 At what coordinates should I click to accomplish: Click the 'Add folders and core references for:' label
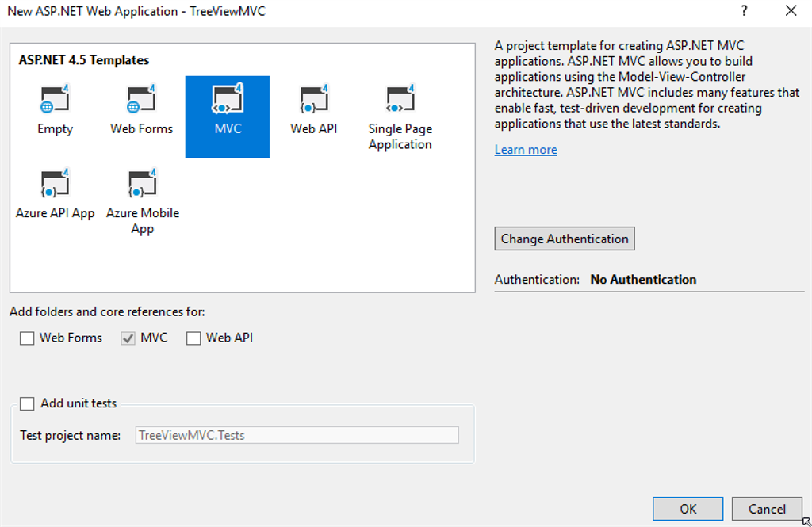coord(107,311)
